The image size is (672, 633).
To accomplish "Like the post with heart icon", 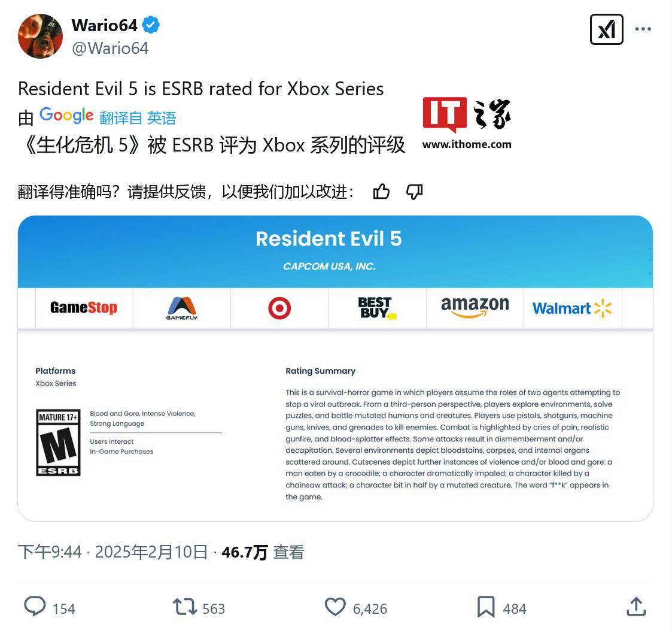I will click(335, 607).
